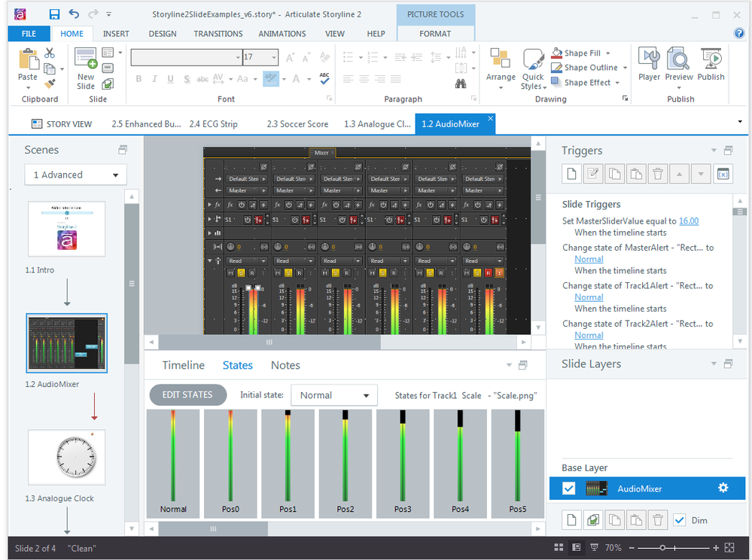Open AudioMixer layer properties gear

pyautogui.click(x=723, y=488)
